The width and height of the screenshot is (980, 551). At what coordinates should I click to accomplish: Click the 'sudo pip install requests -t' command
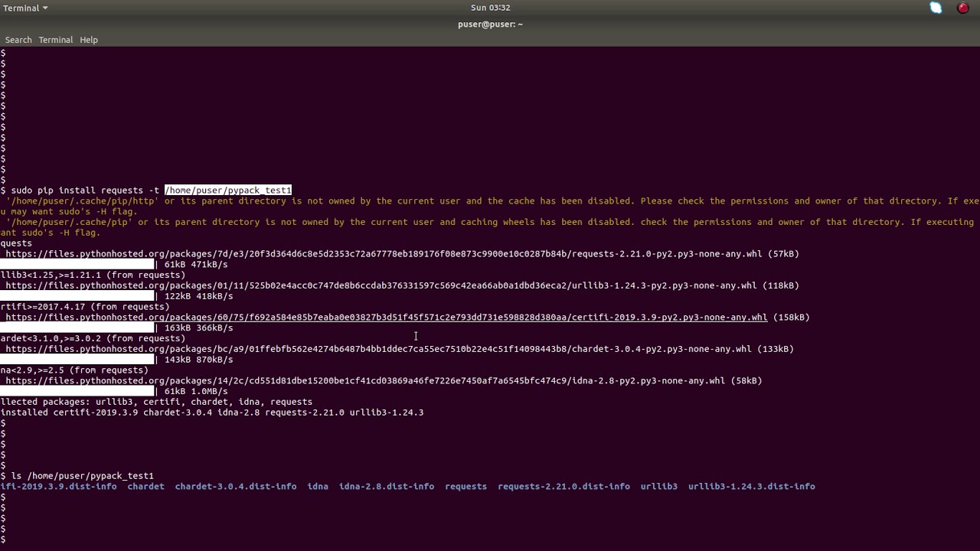[85, 191]
